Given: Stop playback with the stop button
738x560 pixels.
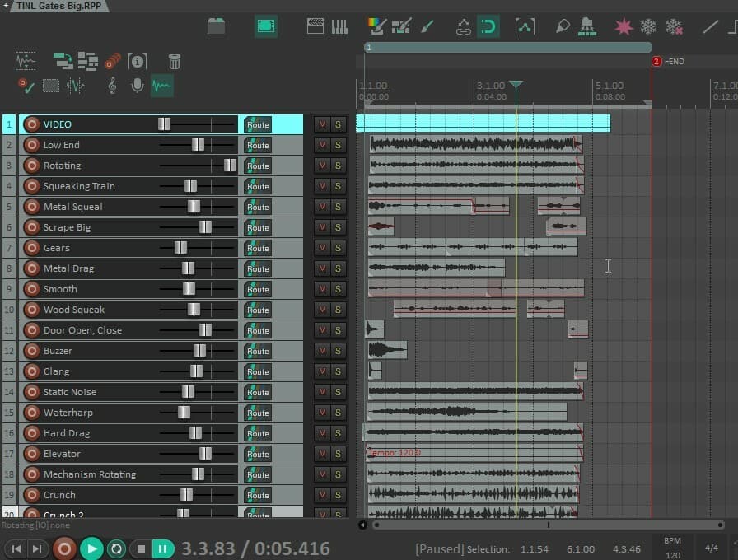Looking at the screenshot, I should (x=141, y=548).
